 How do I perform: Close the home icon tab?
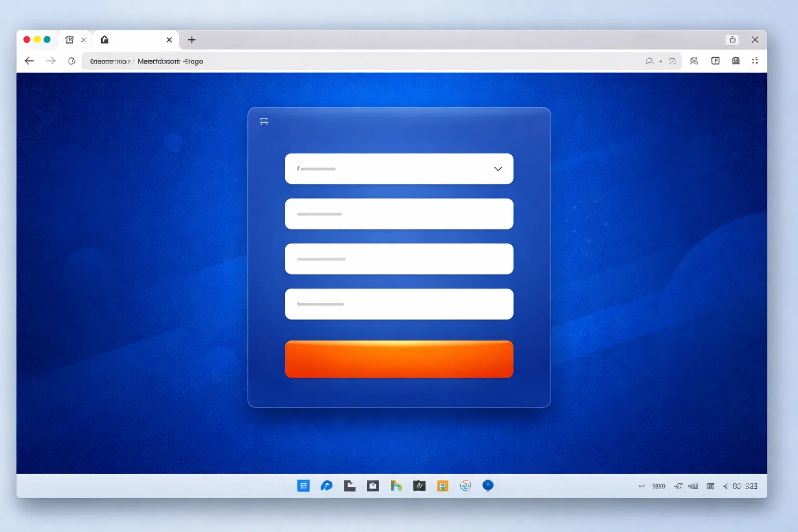tap(169, 39)
